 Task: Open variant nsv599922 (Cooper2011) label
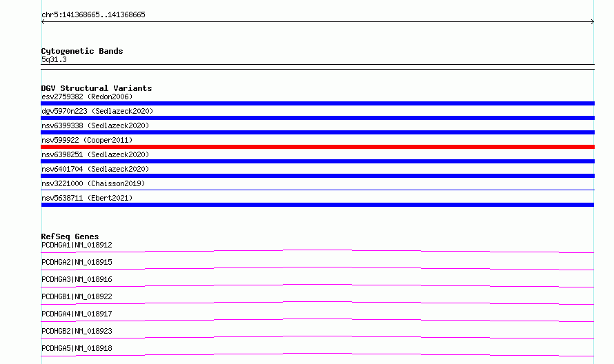tap(87, 140)
